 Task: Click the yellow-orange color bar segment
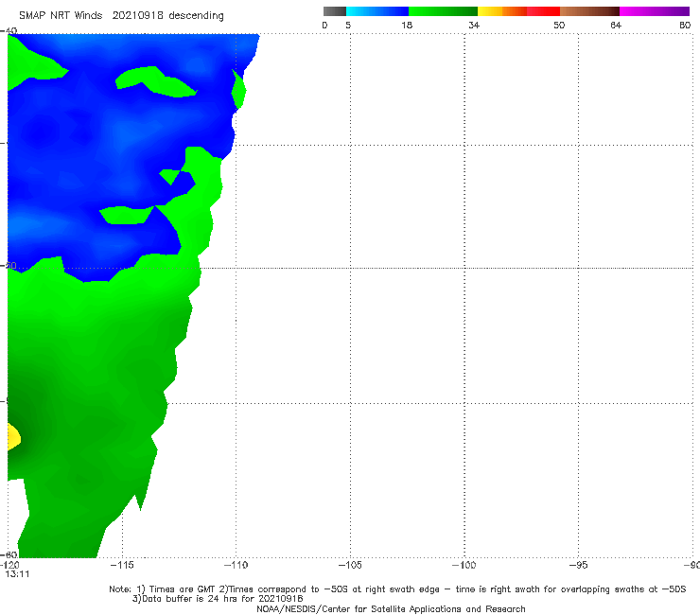tap(502, 11)
